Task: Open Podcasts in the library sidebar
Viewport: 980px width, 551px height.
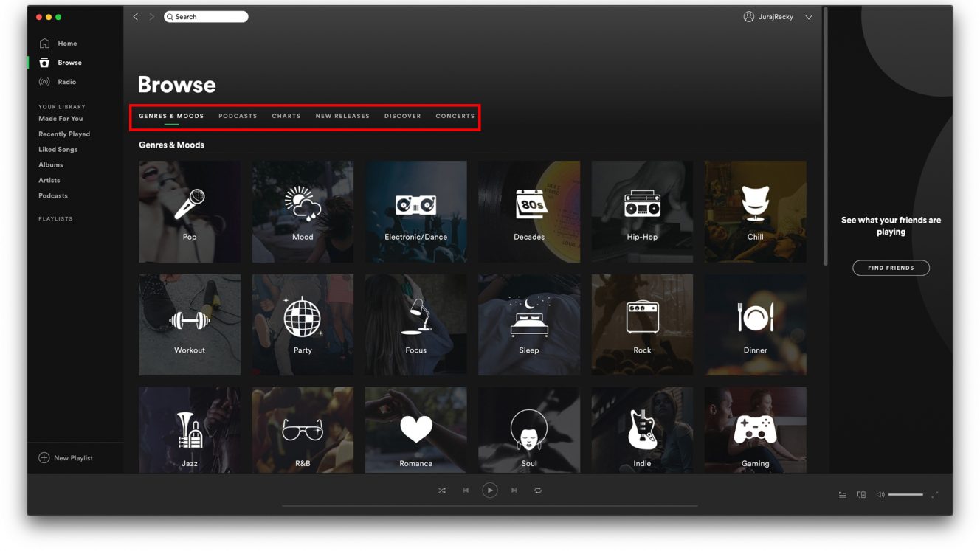Action: [x=53, y=196]
